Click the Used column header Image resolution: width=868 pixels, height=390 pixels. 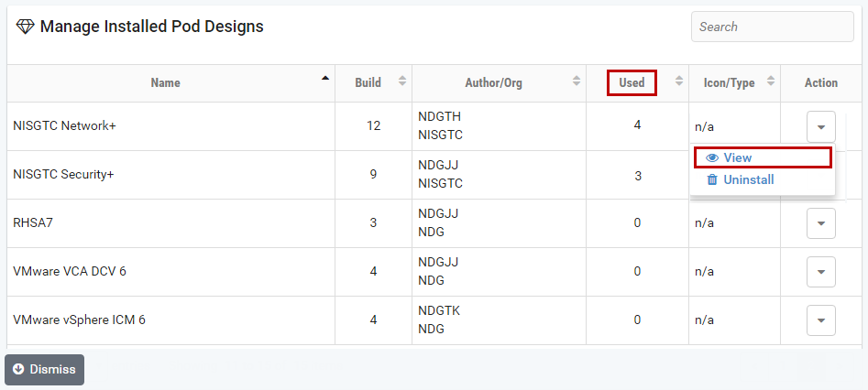click(x=632, y=82)
